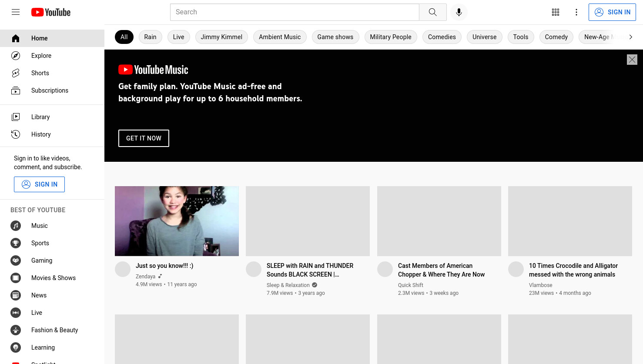
Task: Open the SLEEP with RAIN video thumbnail
Action: point(308,221)
